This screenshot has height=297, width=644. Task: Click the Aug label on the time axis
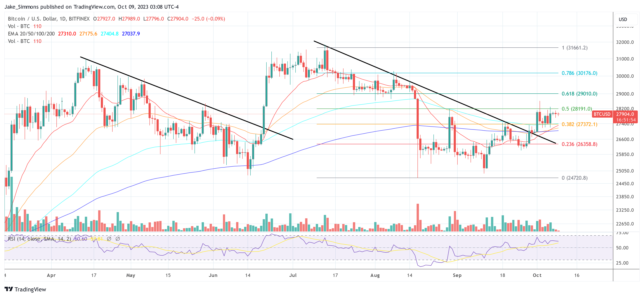pyautogui.click(x=375, y=275)
